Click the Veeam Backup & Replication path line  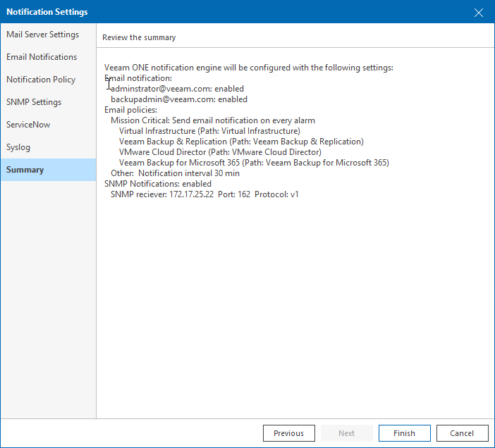(x=241, y=142)
